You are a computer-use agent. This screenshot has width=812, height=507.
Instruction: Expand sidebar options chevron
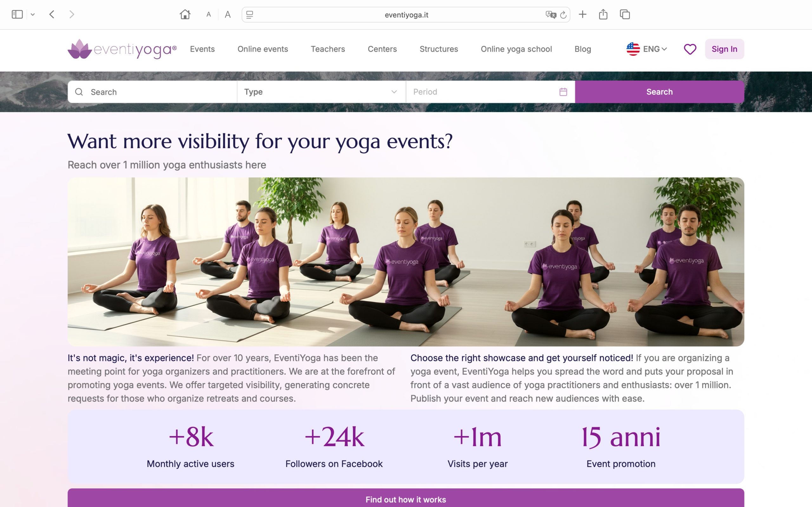pos(33,15)
